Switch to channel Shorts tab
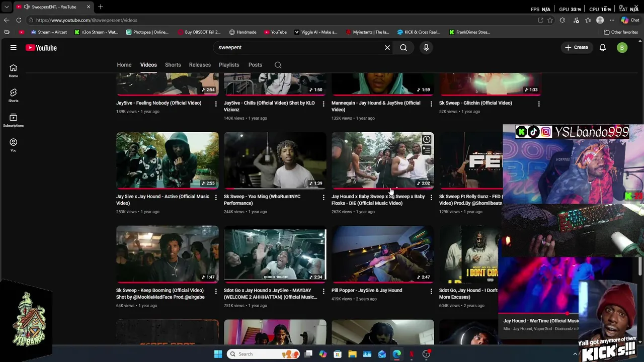Image resolution: width=644 pixels, height=362 pixels. point(173,65)
